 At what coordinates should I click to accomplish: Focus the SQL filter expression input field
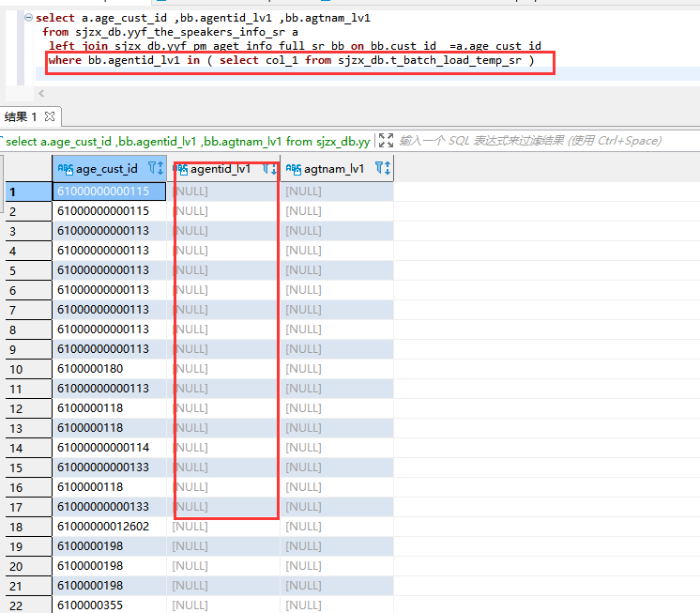pyautogui.click(x=530, y=141)
